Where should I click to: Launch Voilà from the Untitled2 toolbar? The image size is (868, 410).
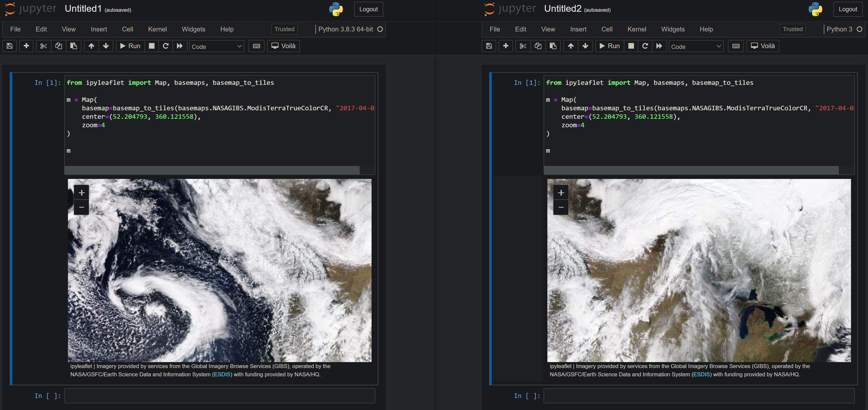[x=763, y=46]
